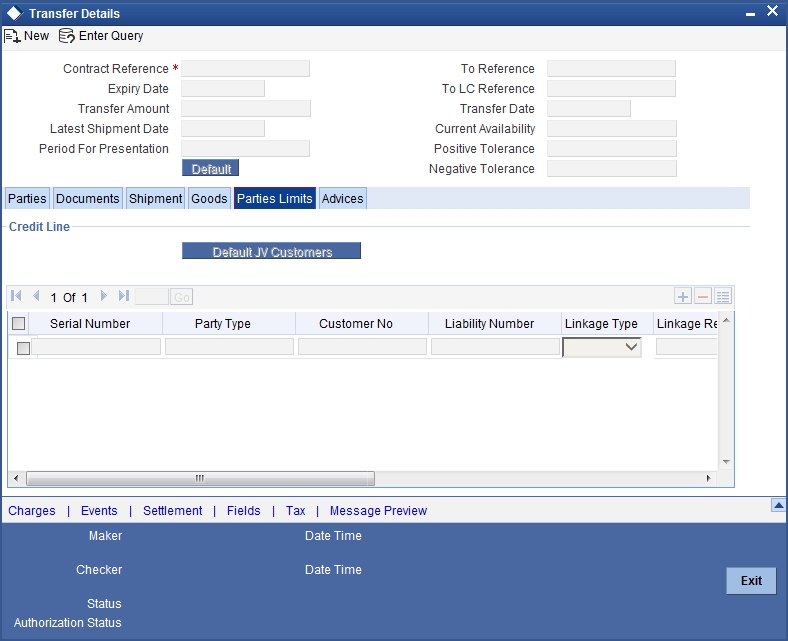Click the Default button

tap(211, 168)
